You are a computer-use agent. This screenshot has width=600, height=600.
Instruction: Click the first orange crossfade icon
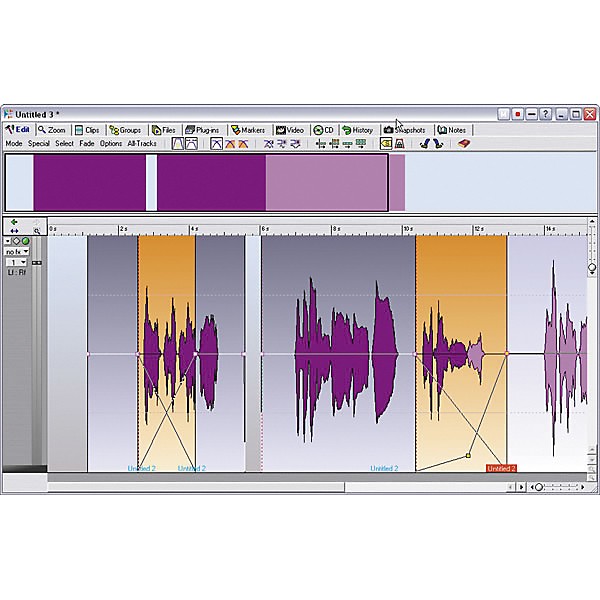point(230,144)
